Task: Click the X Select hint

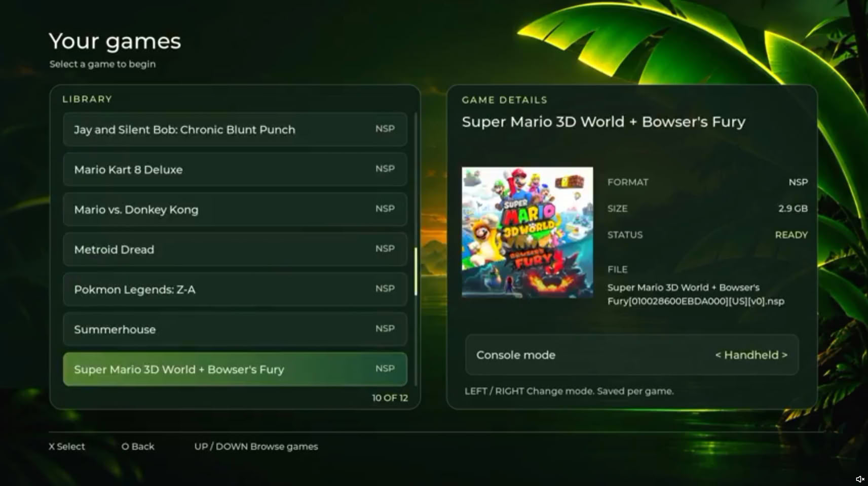Action: coord(67,447)
